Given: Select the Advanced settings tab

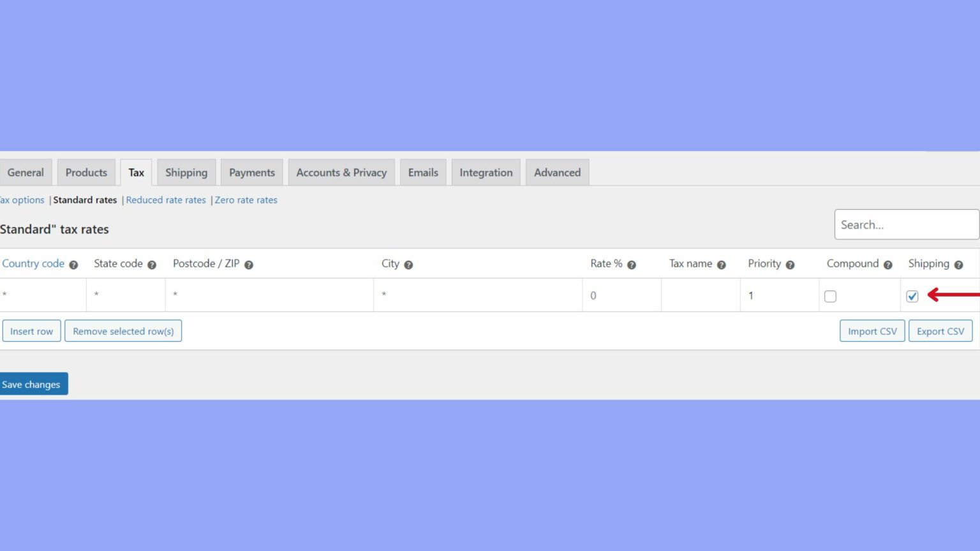Looking at the screenshot, I should pos(557,172).
